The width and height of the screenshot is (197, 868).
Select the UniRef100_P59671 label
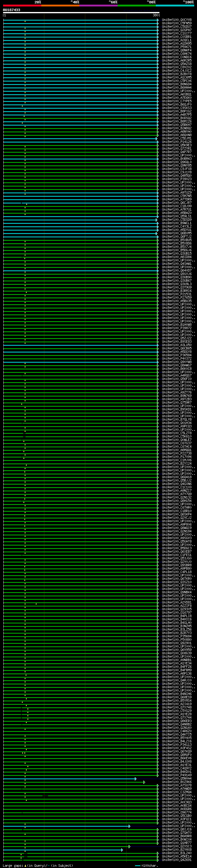click(x=177, y=47)
